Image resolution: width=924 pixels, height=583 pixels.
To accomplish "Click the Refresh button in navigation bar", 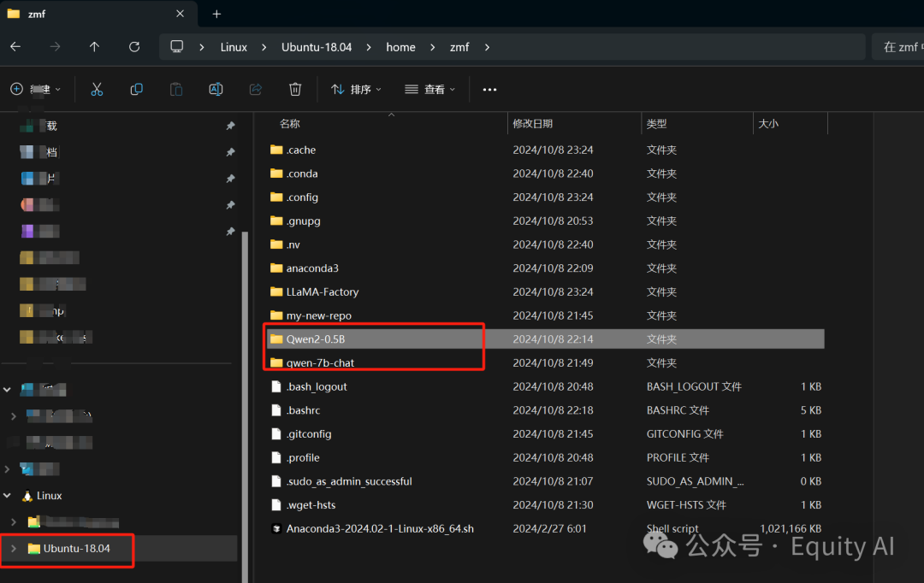I will point(134,47).
